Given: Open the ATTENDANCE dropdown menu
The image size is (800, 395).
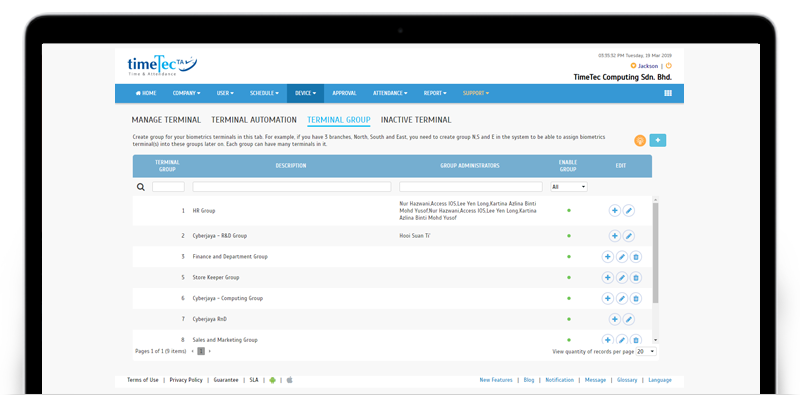Looking at the screenshot, I should [390, 93].
